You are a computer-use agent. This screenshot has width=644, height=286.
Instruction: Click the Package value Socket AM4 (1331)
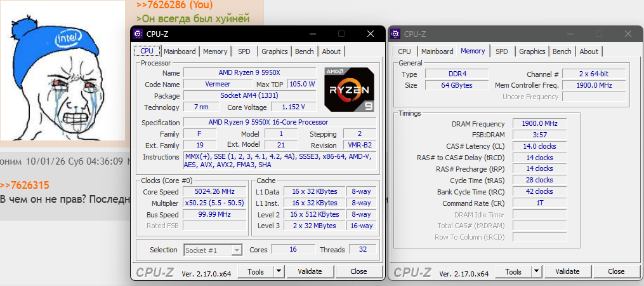tap(250, 96)
